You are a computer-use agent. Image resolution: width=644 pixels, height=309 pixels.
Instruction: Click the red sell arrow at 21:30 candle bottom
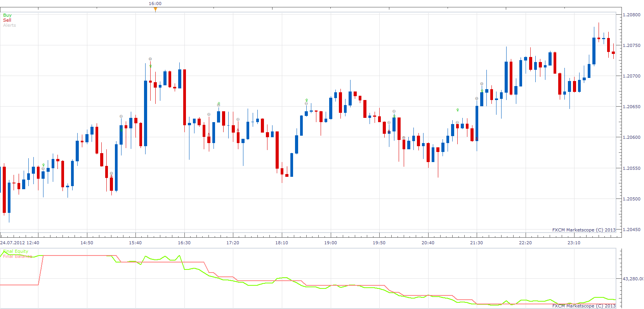pyautogui.click(x=477, y=138)
